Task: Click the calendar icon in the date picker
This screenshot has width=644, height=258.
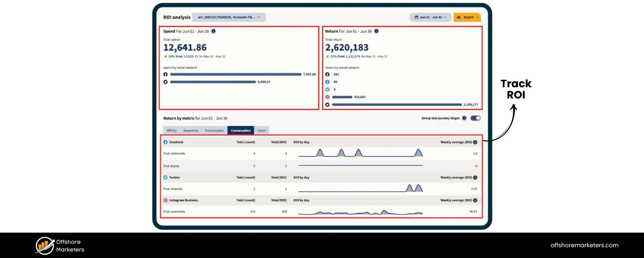Action: coord(416,17)
